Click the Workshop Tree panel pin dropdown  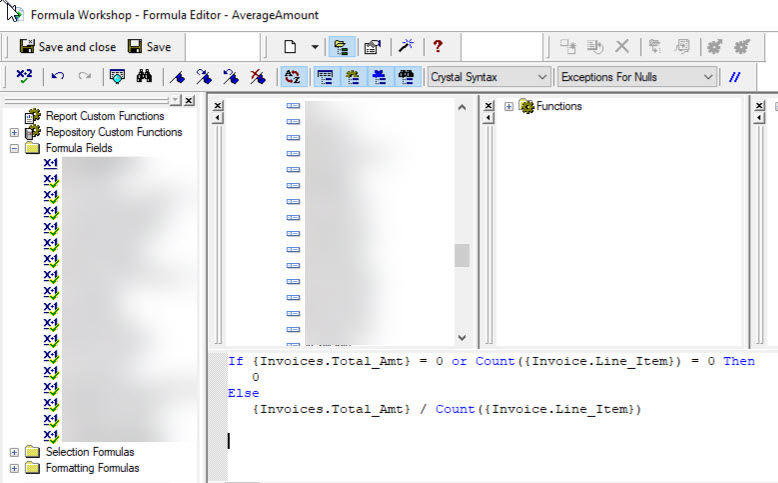click(x=175, y=101)
